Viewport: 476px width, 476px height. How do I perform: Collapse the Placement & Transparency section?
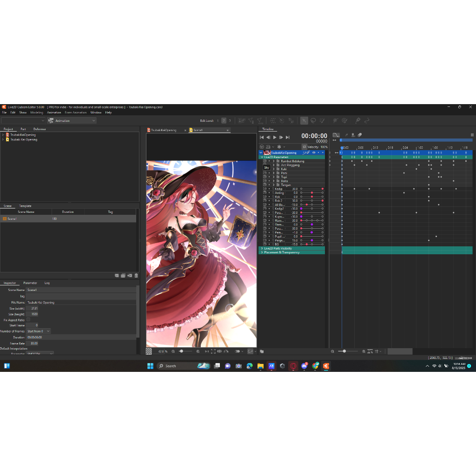[x=262, y=252]
